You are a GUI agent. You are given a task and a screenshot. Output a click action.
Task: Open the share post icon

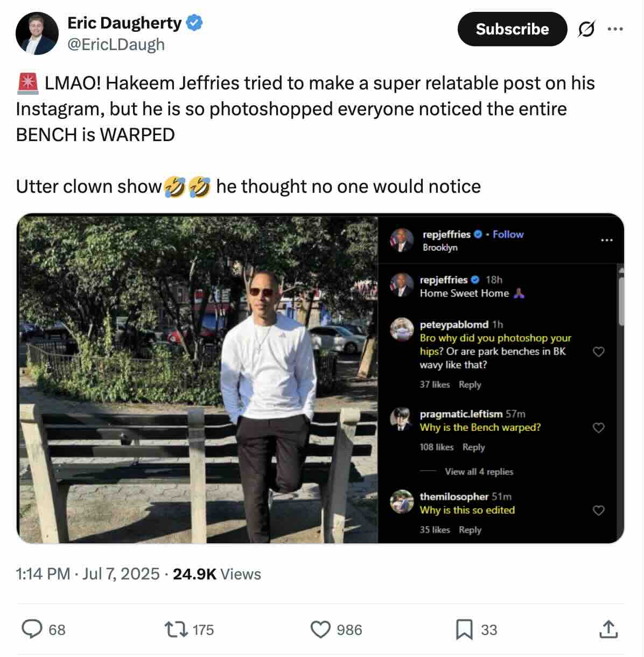click(608, 629)
